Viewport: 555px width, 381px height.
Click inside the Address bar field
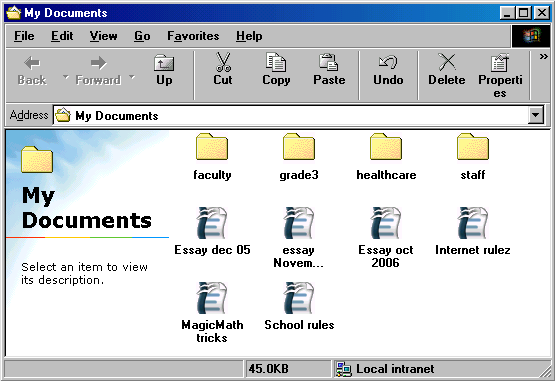[290, 115]
